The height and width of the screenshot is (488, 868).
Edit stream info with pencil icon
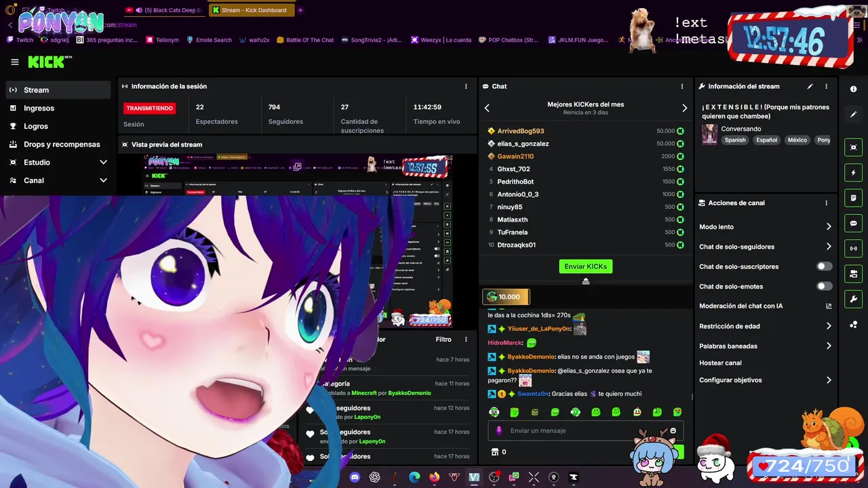click(810, 86)
